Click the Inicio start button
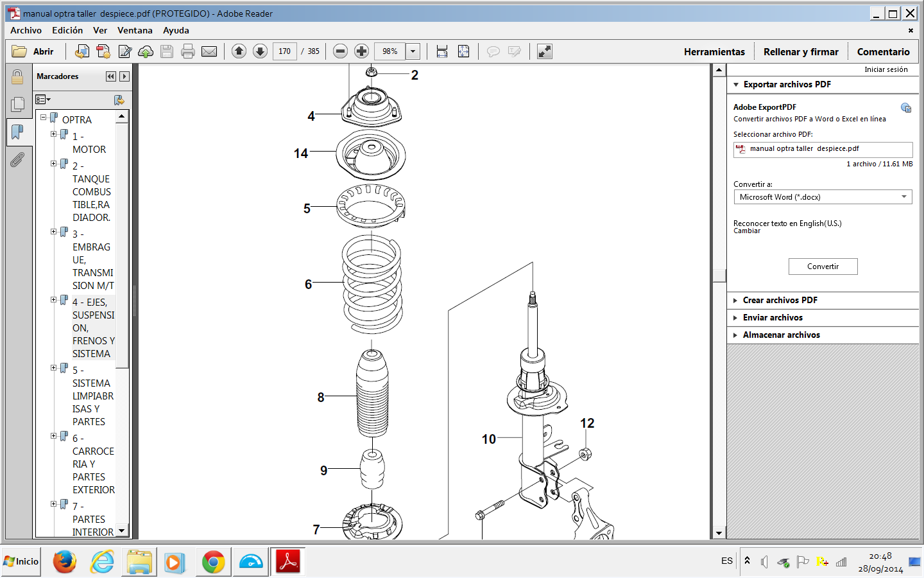This screenshot has height=578, width=924. coord(21,562)
